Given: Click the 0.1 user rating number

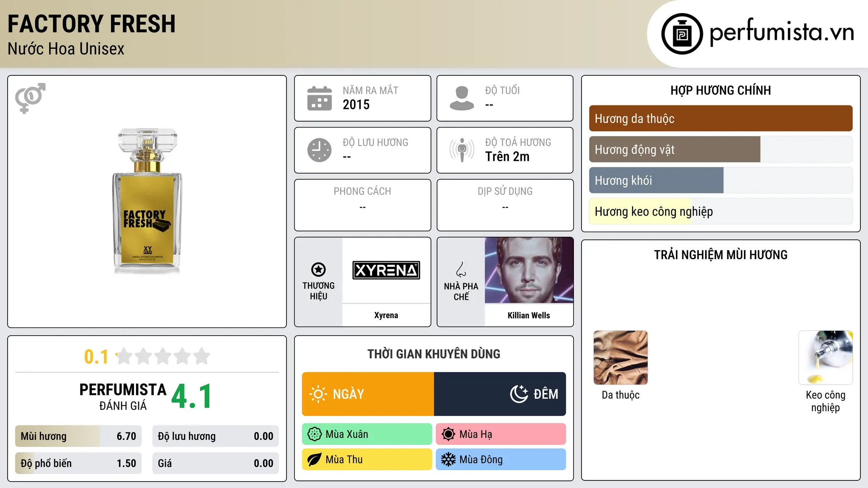Looking at the screenshot, I should [96, 357].
